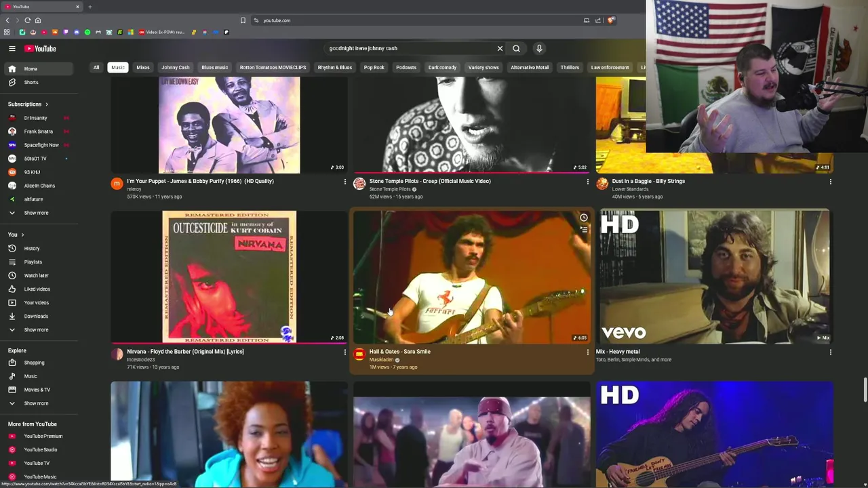This screenshot has width=868, height=488.
Task: Open more options for I'm Your Puppet video
Action: [x=344, y=182]
